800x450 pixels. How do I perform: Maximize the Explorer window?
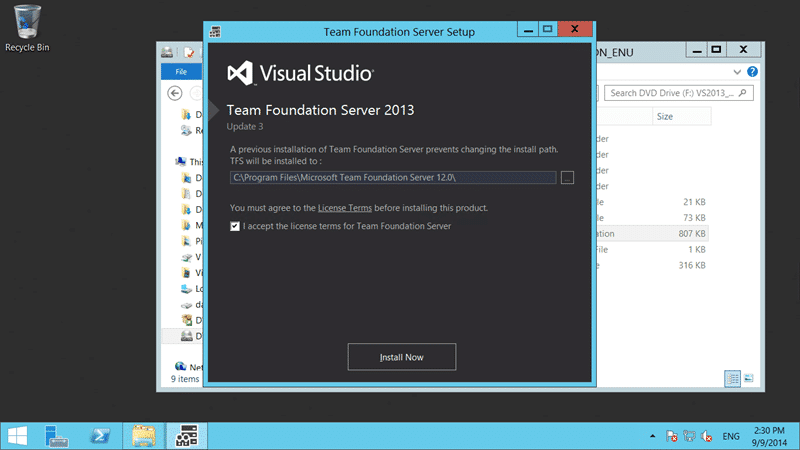716,50
